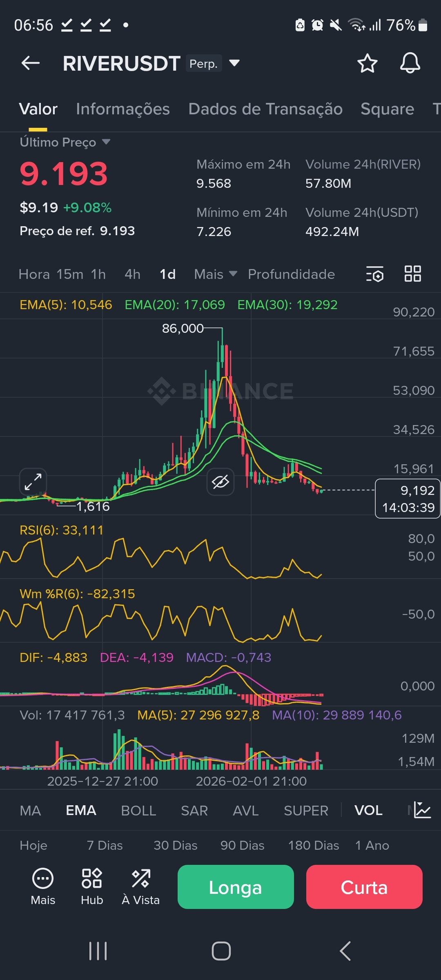Image resolution: width=441 pixels, height=980 pixels.
Task: Tap last price 9.193
Action: [64, 174]
